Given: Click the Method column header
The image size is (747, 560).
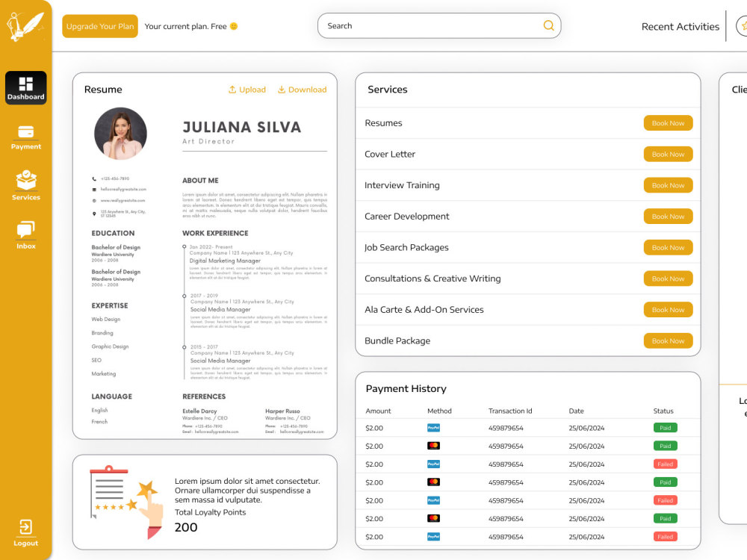Looking at the screenshot, I should click(439, 411).
